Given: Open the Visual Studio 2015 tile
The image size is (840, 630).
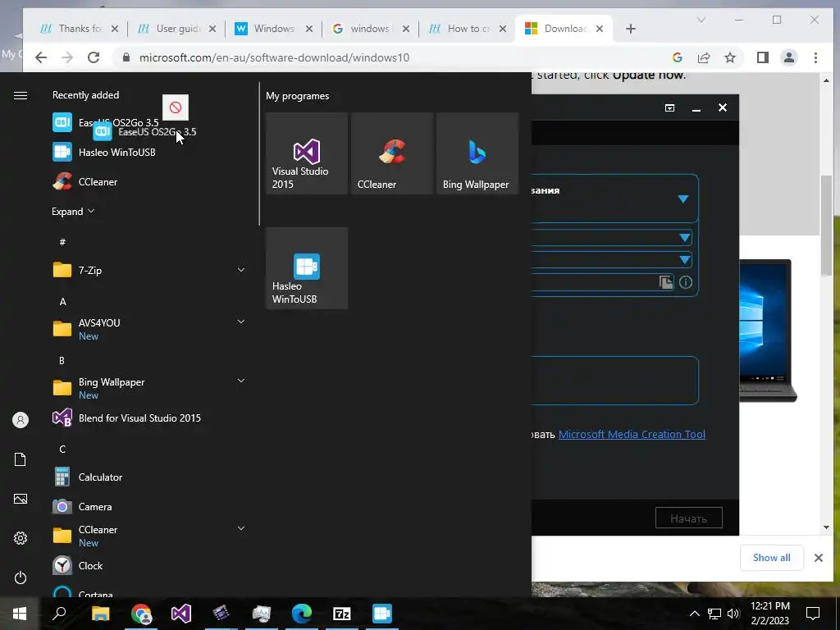Looking at the screenshot, I should (x=307, y=153).
